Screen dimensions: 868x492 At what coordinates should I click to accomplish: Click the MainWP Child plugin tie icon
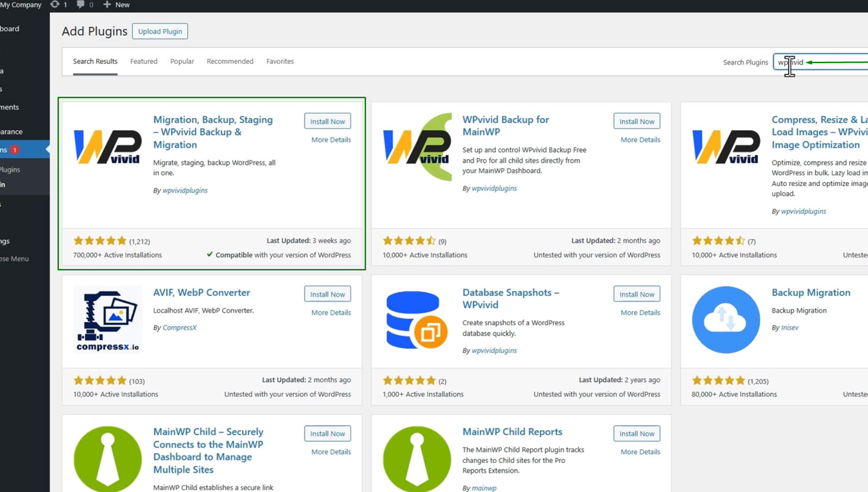108,458
